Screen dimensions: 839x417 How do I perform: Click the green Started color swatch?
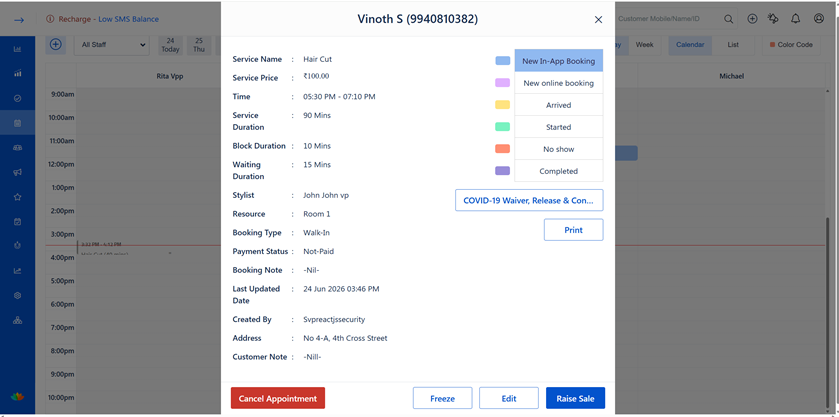502,127
